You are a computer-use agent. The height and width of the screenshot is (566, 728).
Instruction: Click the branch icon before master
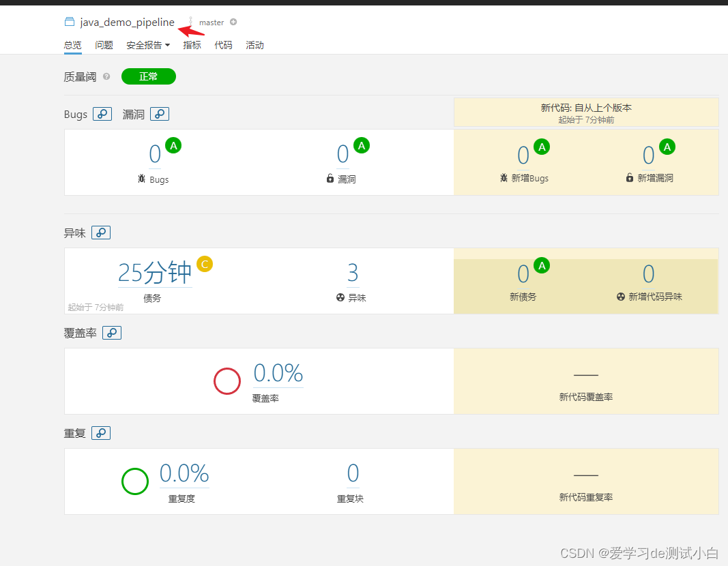point(190,22)
